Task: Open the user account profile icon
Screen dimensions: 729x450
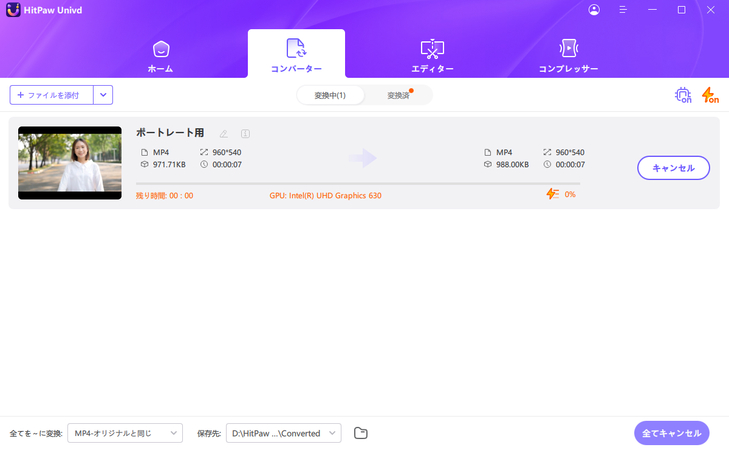Action: tap(595, 10)
